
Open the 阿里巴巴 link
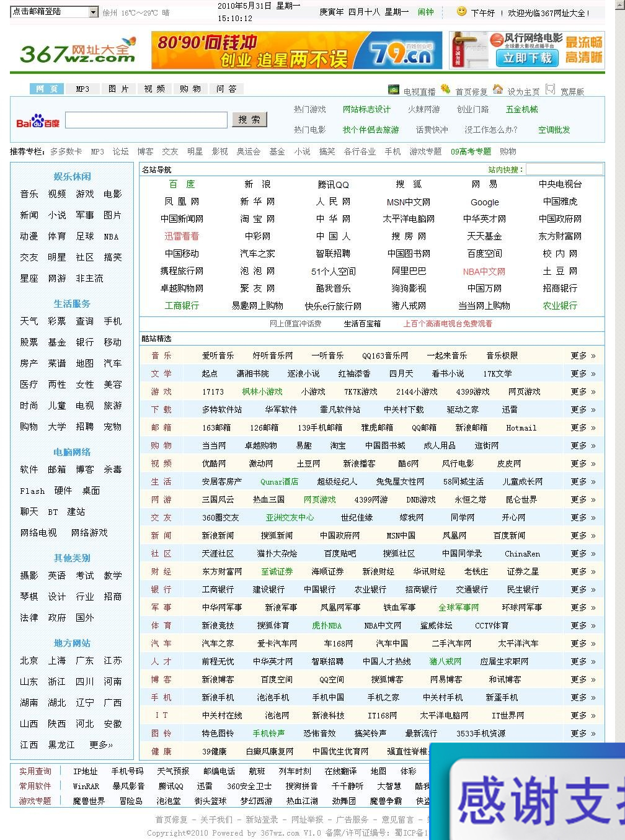(x=409, y=271)
